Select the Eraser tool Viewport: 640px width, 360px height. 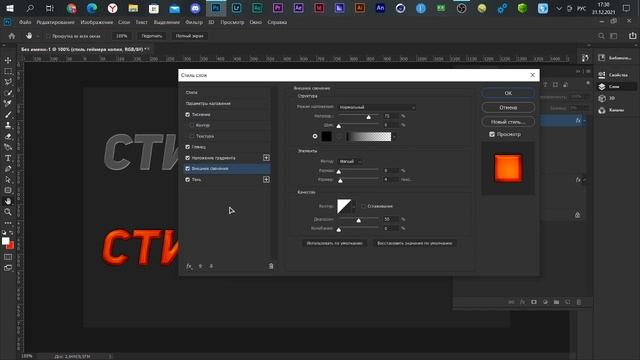(x=8, y=136)
